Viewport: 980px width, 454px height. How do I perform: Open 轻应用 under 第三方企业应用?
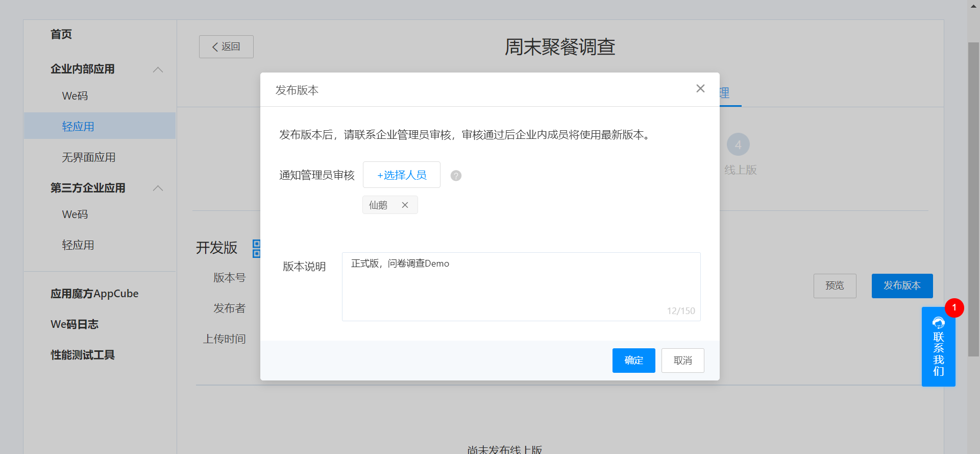(78, 245)
